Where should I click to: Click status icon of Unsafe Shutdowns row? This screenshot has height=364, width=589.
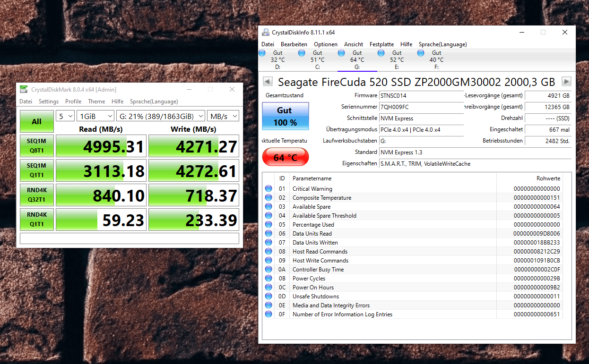[x=269, y=296]
